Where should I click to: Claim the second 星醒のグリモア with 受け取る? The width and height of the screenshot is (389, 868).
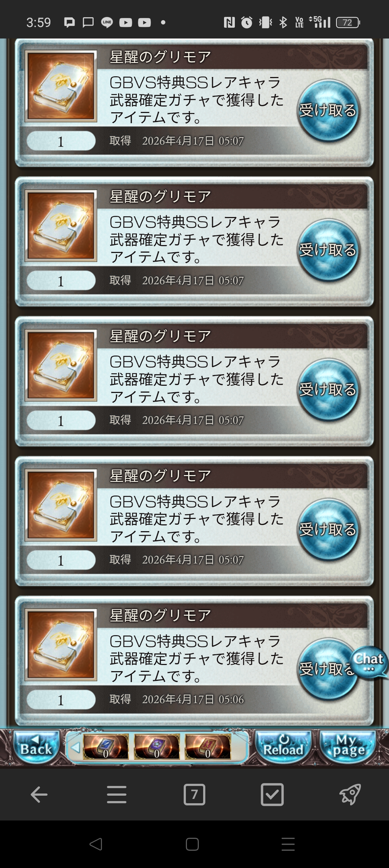(328, 250)
